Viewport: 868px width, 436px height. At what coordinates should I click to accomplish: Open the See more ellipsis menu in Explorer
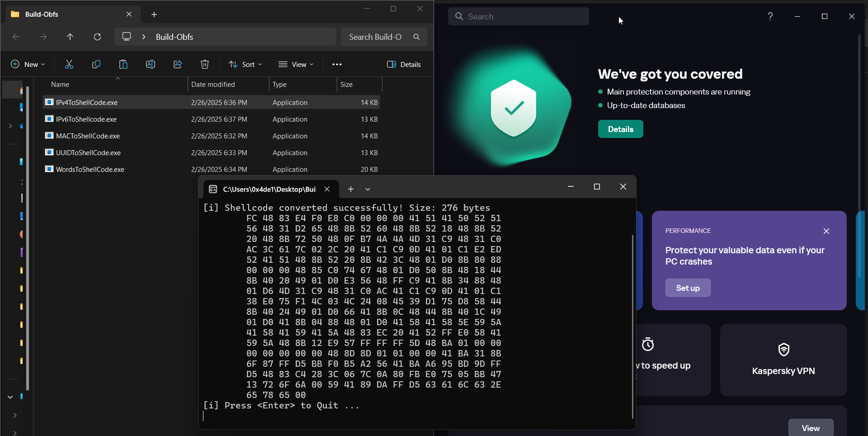337,64
